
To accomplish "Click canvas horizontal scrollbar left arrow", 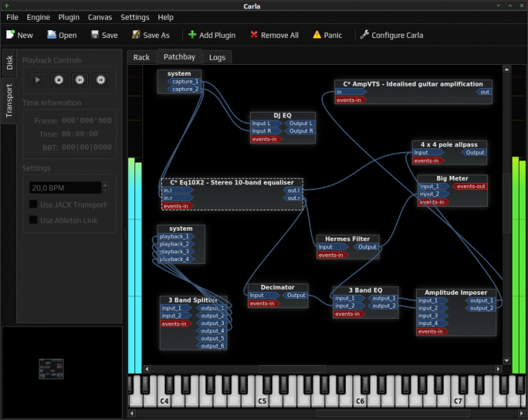I will click(147, 369).
